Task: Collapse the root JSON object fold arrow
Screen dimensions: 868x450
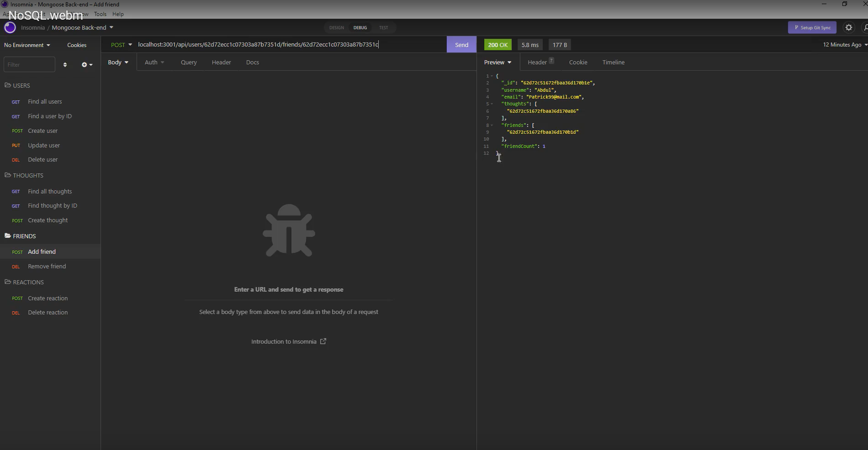Action: (x=492, y=76)
